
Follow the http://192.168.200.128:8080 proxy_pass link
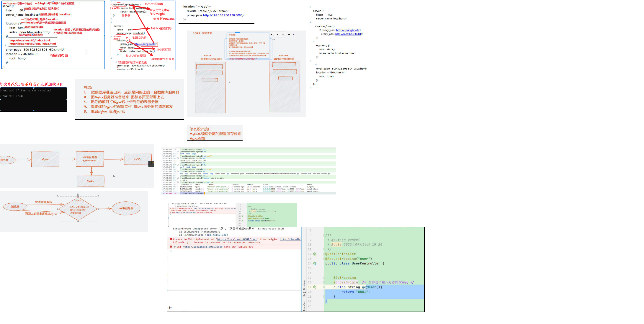[x=223, y=15]
